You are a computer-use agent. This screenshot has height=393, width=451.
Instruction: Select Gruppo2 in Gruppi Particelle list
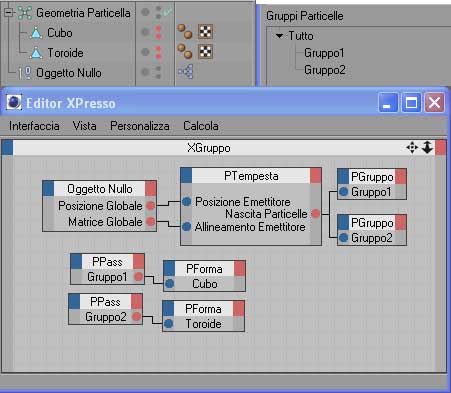coord(325,70)
